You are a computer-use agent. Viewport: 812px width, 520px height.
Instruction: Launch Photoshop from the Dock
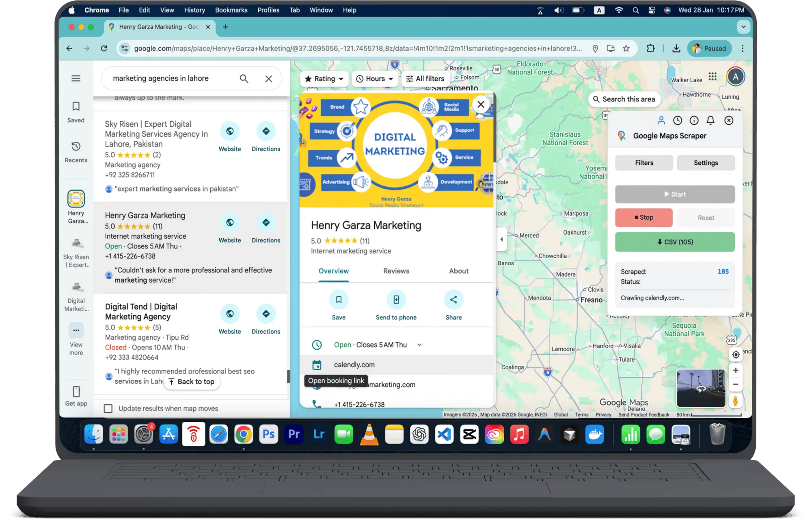click(268, 435)
